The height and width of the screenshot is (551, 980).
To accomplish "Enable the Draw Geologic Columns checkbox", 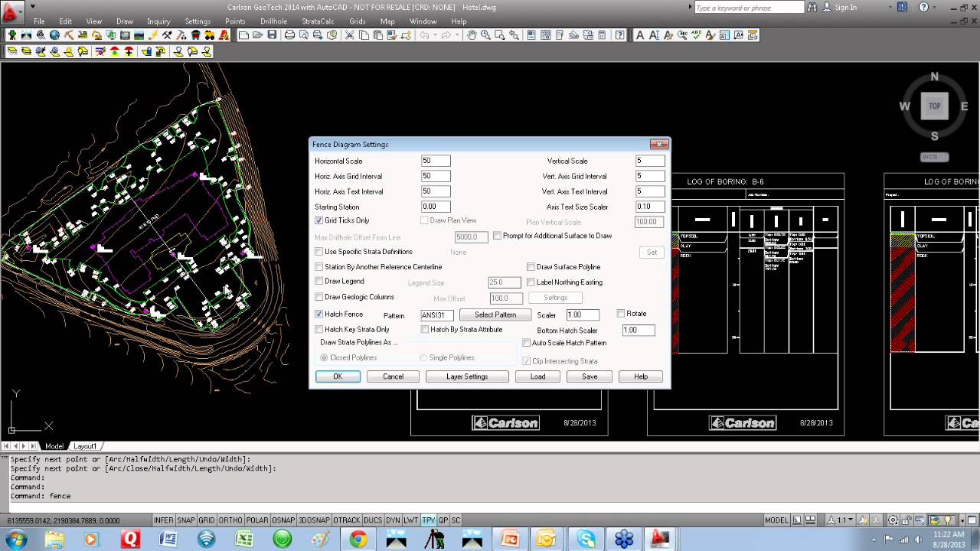I will point(319,297).
